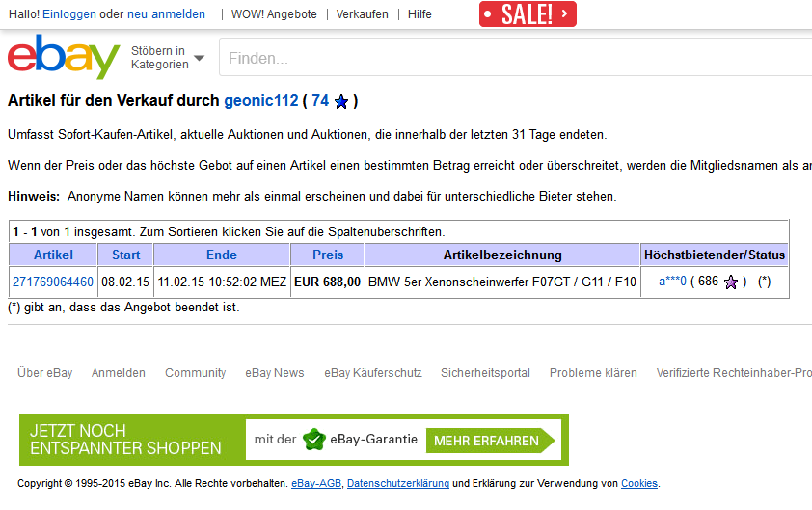
Task: Open the Cookies link
Action: pyautogui.click(x=639, y=483)
